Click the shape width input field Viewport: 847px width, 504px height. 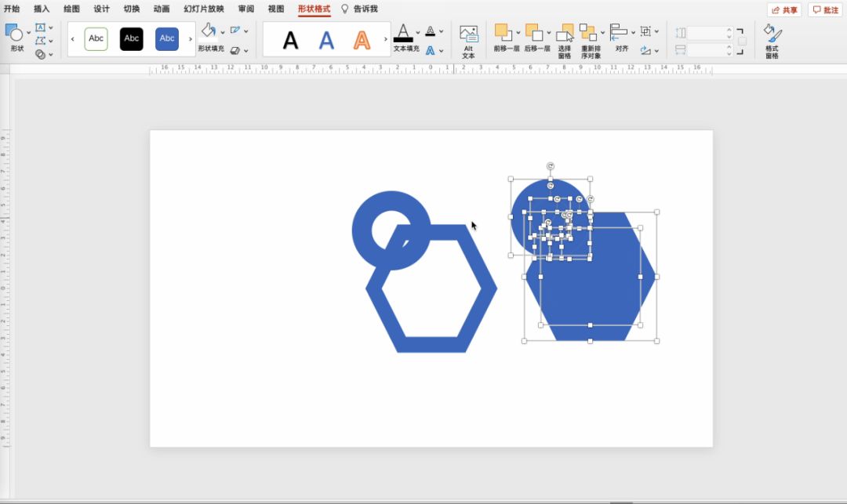tap(707, 50)
